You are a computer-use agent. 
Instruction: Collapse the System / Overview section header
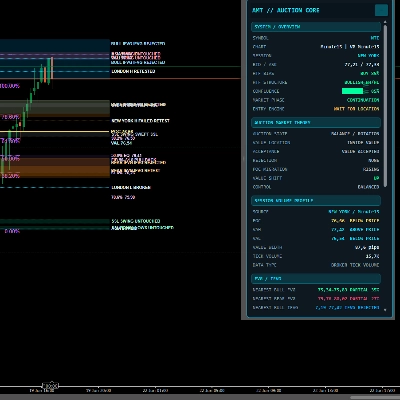(x=316, y=27)
